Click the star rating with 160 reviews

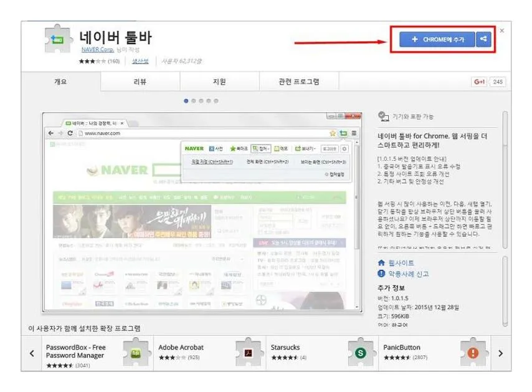[99, 62]
